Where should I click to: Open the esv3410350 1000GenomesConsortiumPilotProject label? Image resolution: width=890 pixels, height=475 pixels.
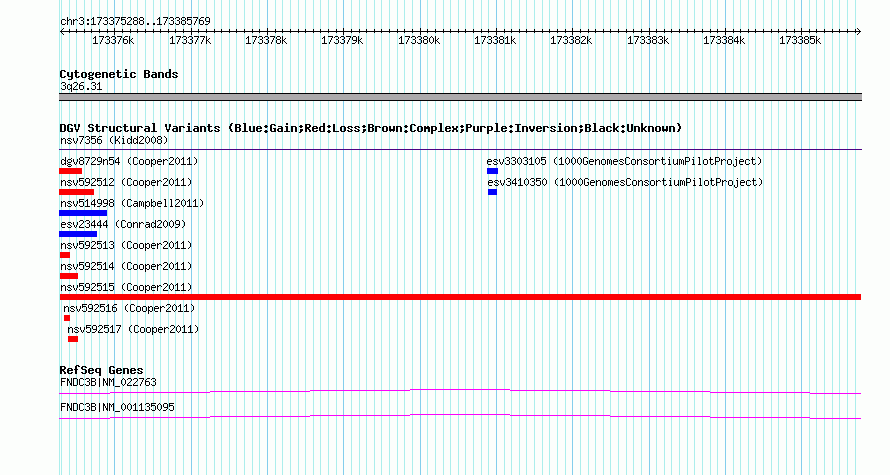pos(625,182)
